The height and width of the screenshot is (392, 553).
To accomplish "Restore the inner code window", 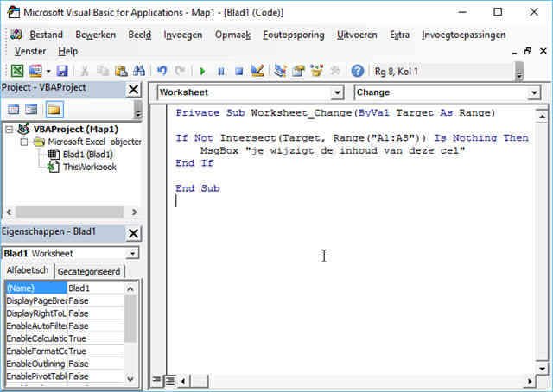I will click(x=528, y=51).
